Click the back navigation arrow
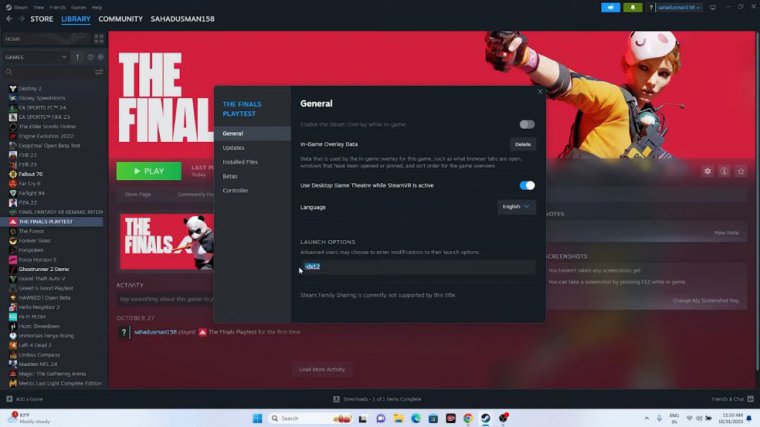This screenshot has width=760, height=427. tap(8, 18)
